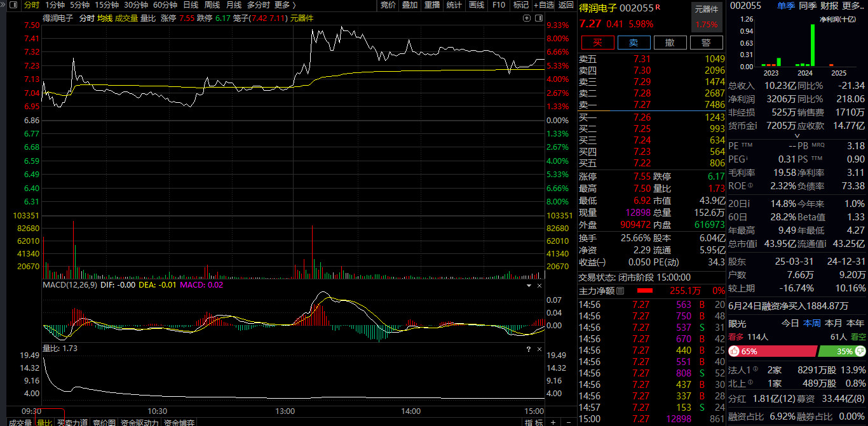The image size is (868, 426).
Task: Click the bearish thumbs-down vote icon
Action: click(x=861, y=351)
